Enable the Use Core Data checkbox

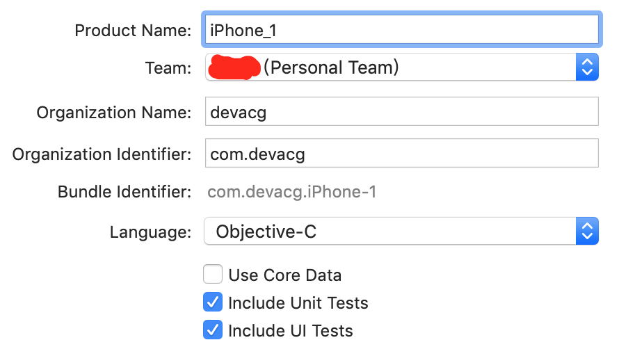click(213, 275)
